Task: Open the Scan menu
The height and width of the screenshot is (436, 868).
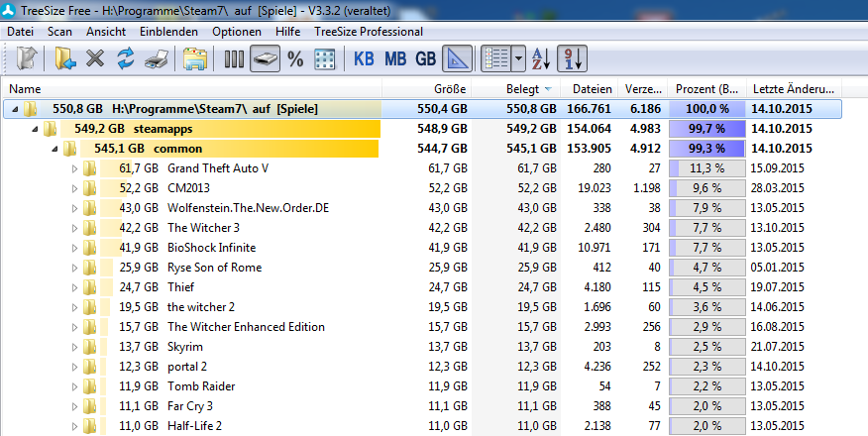Action: click(x=59, y=32)
